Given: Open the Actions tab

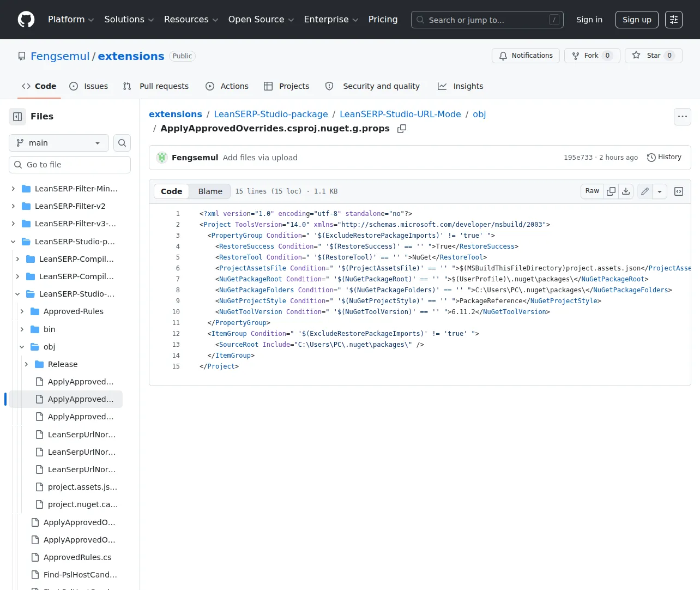Looking at the screenshot, I should pos(227,86).
